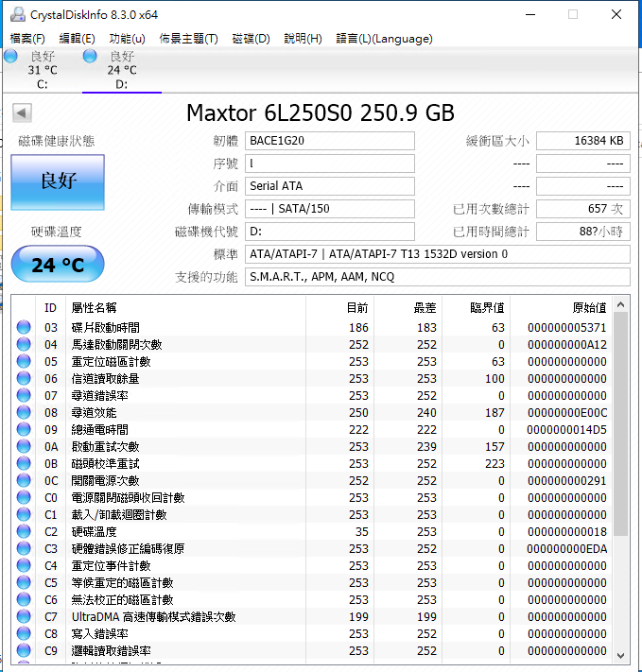The image size is (642, 672).
Task: Click the status orb for attribute C2
Action: tap(24, 531)
